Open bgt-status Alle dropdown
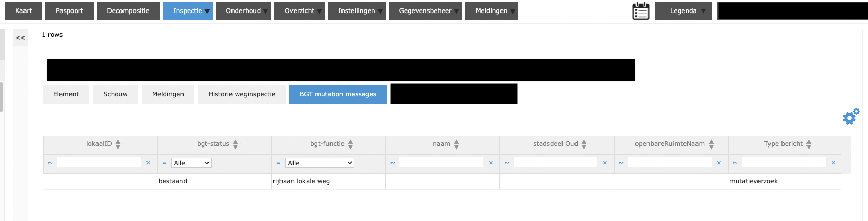The height and width of the screenshot is (221, 868). click(x=191, y=163)
